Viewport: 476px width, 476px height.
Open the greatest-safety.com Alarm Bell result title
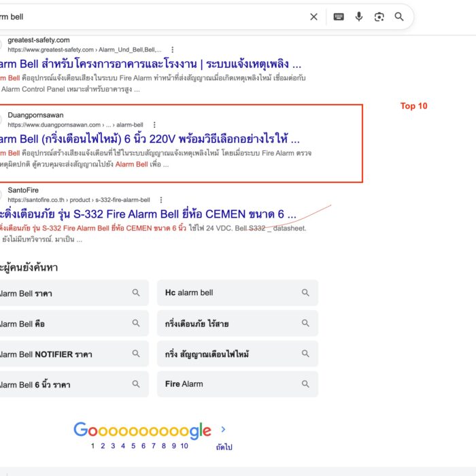[x=150, y=64]
